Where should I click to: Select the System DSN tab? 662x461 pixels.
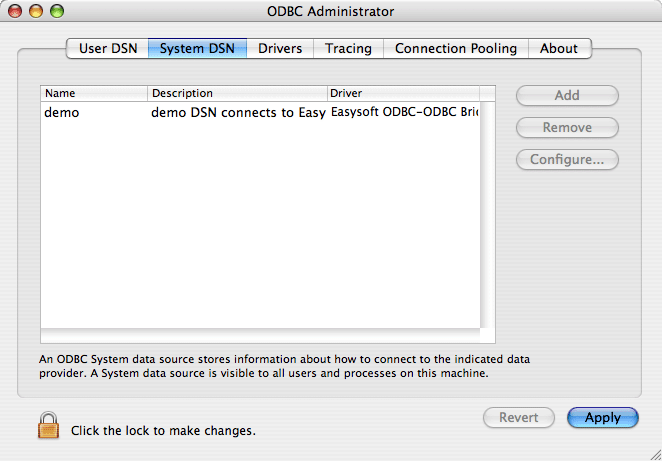pyautogui.click(x=197, y=49)
